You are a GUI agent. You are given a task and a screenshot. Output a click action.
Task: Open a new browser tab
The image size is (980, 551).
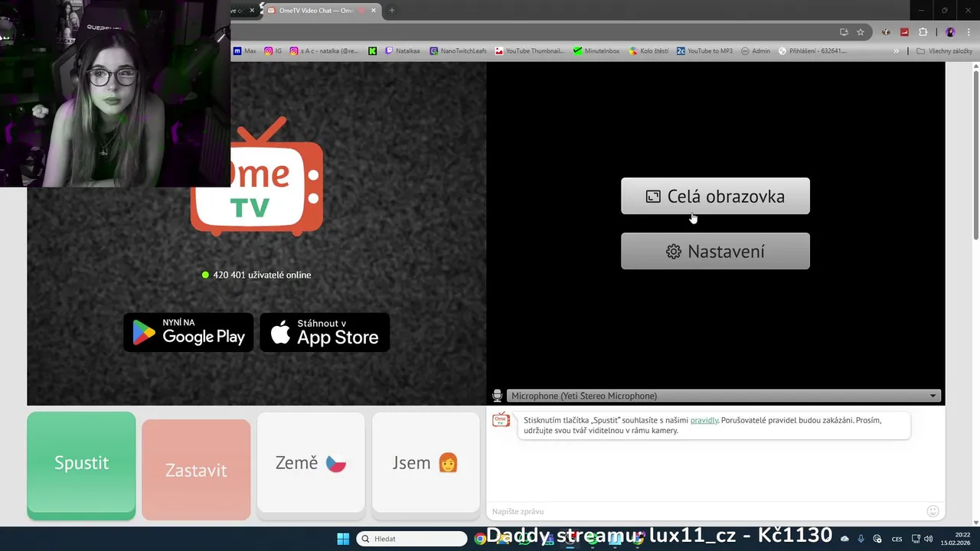[392, 10]
